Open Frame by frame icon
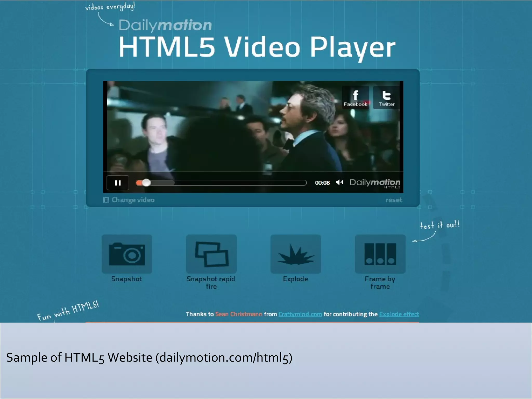The height and width of the screenshot is (399, 532). click(x=380, y=254)
